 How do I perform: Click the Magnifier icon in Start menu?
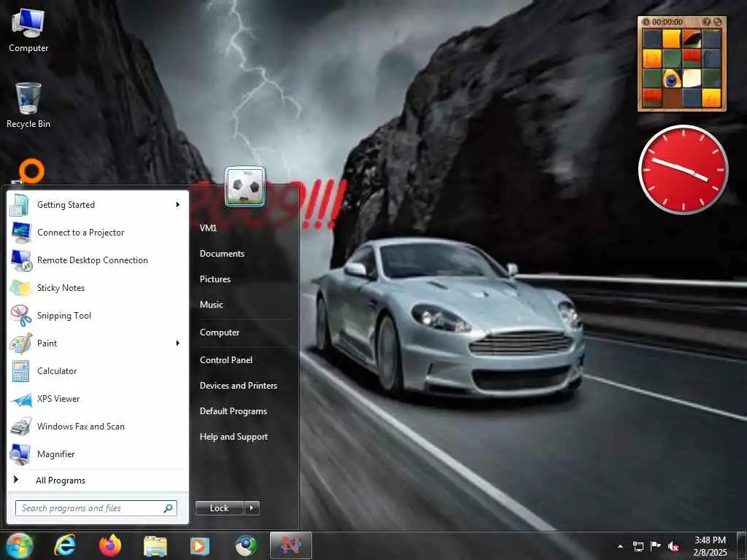pyautogui.click(x=21, y=454)
